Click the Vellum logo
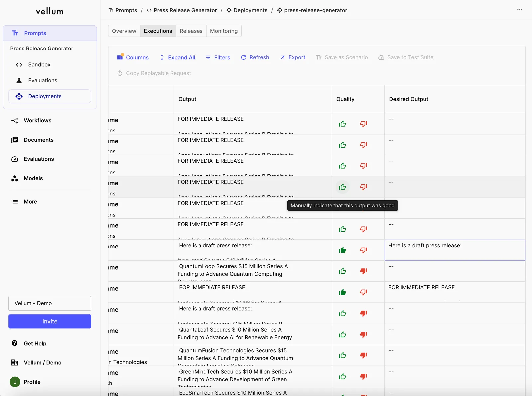The width and height of the screenshot is (532, 396). 50,11
